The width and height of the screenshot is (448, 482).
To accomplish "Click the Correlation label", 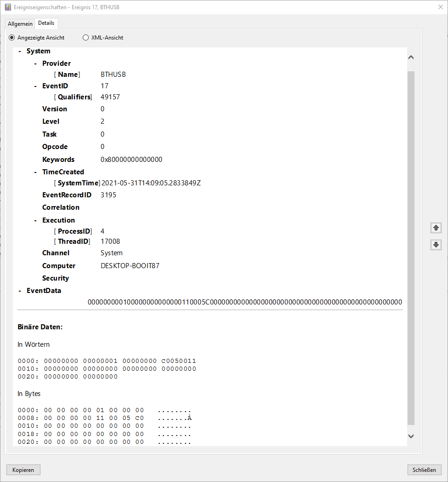I will pyautogui.click(x=61, y=207).
